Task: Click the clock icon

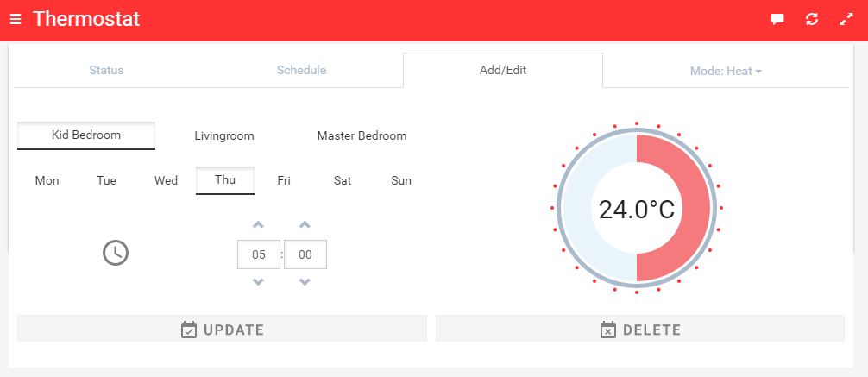Action: click(115, 253)
